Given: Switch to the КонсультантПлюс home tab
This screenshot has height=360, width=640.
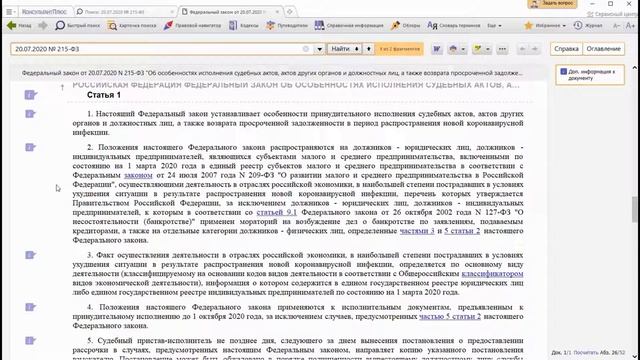Looking at the screenshot, I should coord(44,12).
